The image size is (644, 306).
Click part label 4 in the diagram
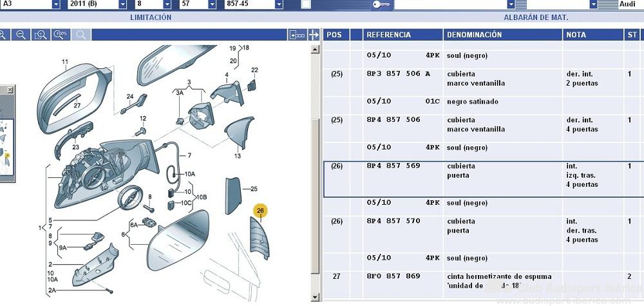click(226, 75)
